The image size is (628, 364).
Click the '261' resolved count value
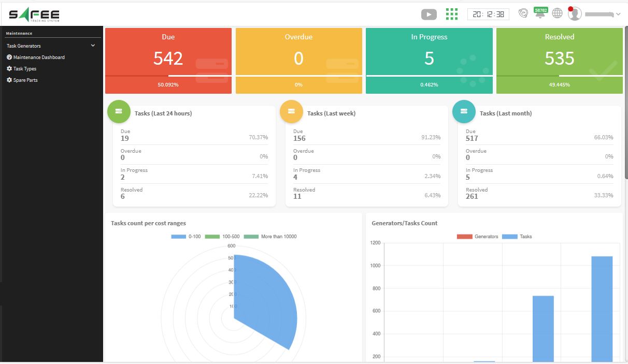coord(472,196)
